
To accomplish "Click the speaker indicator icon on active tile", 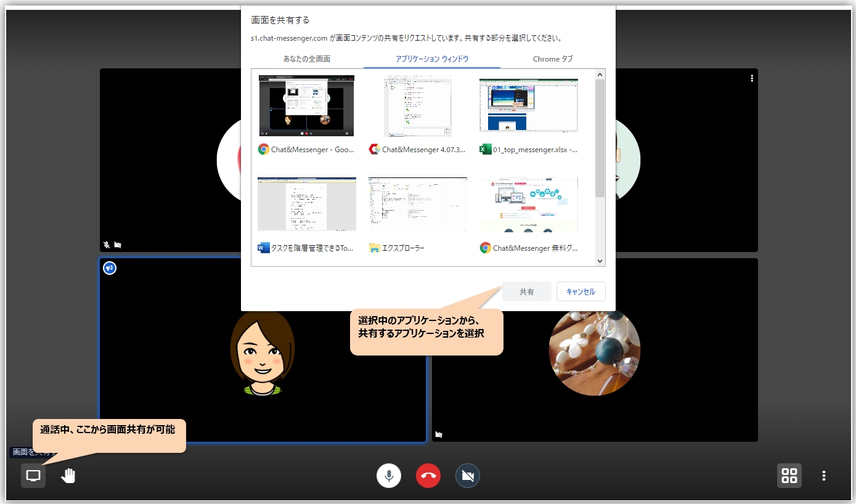I will tap(110, 268).
